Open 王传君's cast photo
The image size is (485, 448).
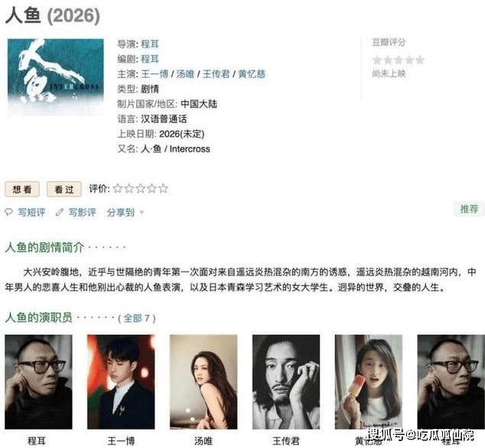pos(286,381)
